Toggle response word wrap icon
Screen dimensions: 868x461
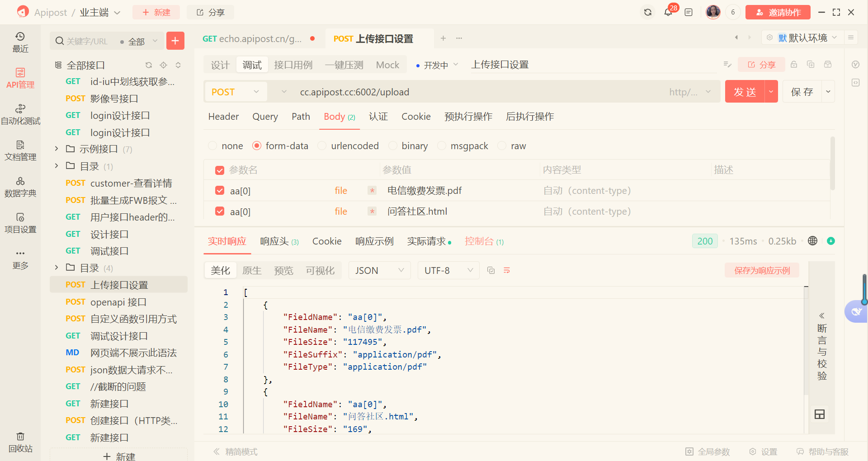click(507, 270)
